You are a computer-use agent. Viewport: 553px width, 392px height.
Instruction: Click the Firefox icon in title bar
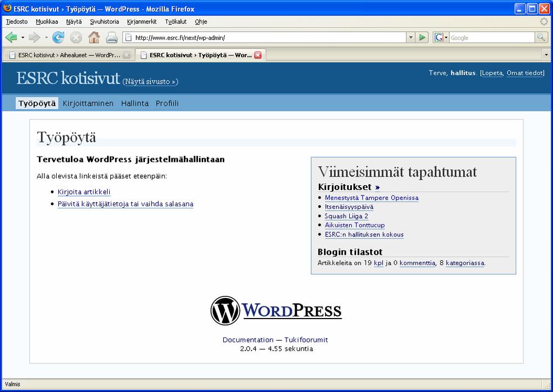pyautogui.click(x=7, y=8)
